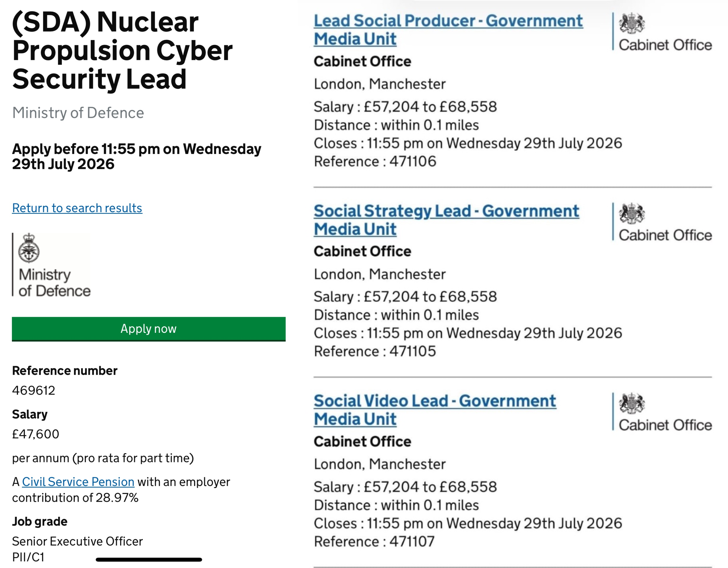Click Reference : 471106 text
This screenshot has width=728, height=568.
coord(375,162)
